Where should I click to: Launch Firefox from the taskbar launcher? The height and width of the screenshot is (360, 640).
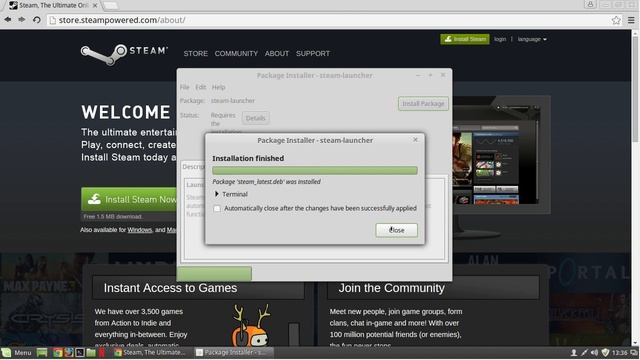pyautogui.click(x=69, y=353)
